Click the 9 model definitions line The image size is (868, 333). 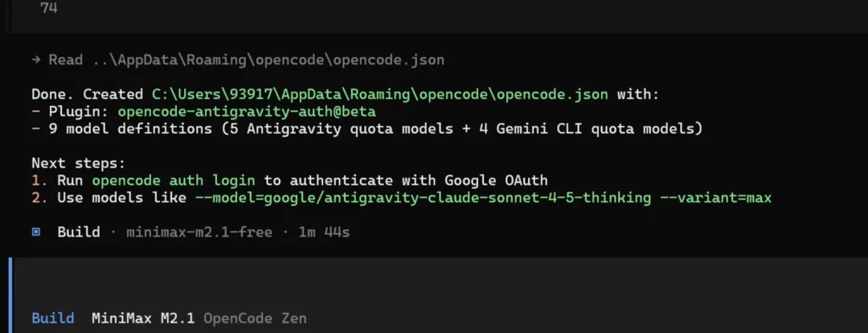click(366, 129)
